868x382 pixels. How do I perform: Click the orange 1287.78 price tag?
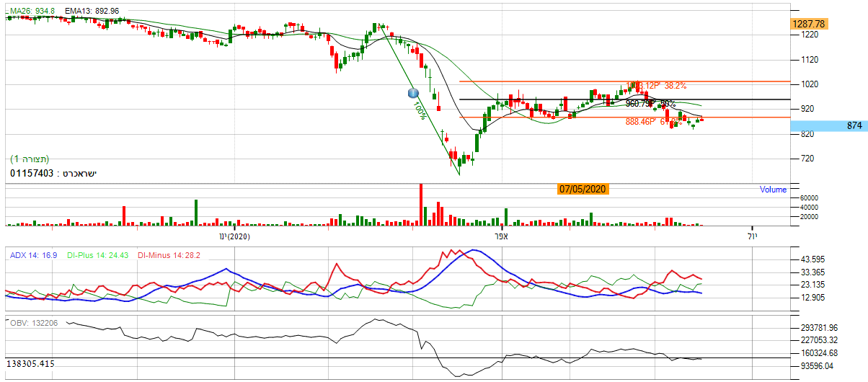coord(808,24)
